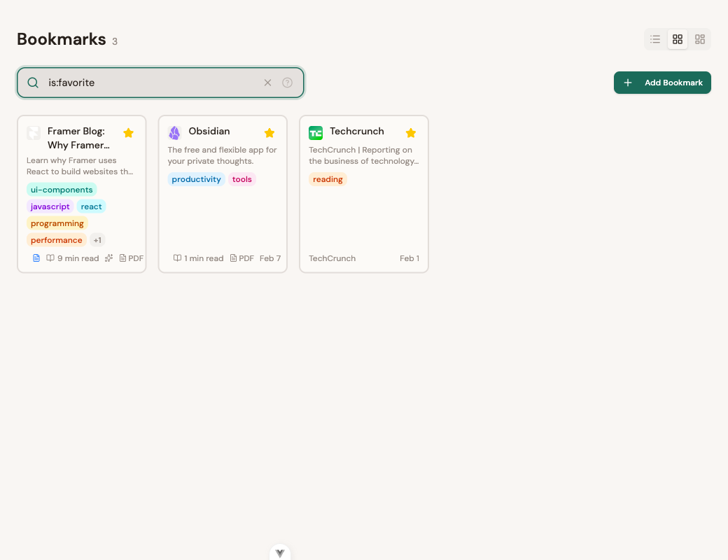Toggle favorite star on Obsidian bookmark

click(269, 133)
